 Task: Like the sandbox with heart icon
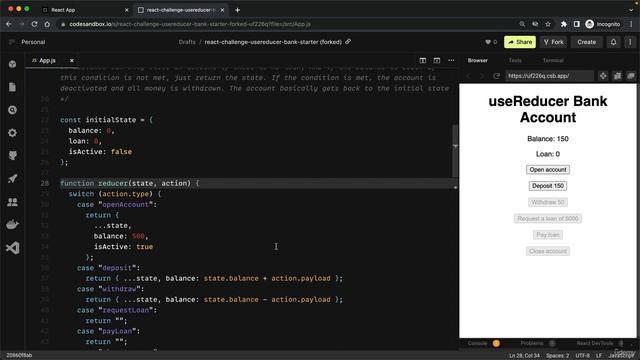(488, 42)
